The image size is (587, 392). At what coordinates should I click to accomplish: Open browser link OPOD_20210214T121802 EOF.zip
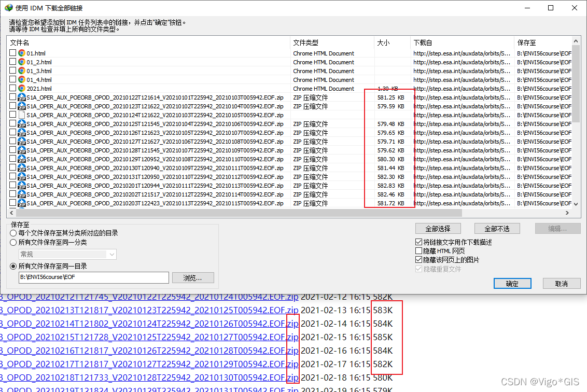click(149, 324)
